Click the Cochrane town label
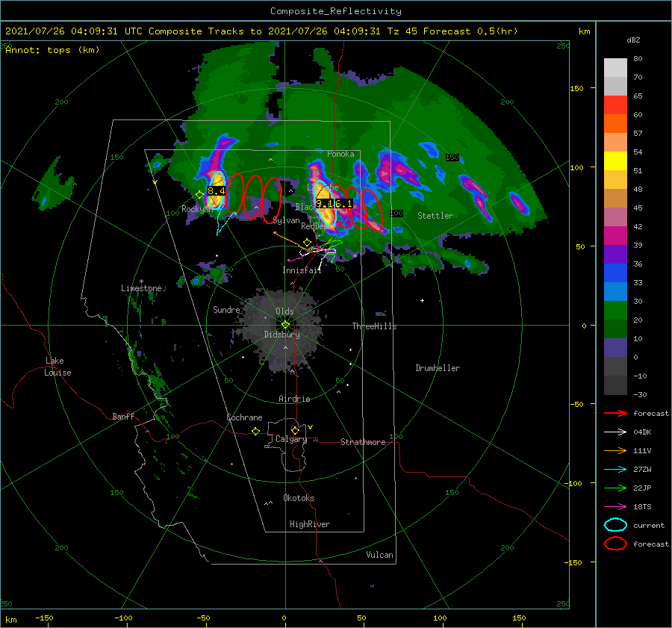This screenshot has height=628, width=672. click(244, 417)
